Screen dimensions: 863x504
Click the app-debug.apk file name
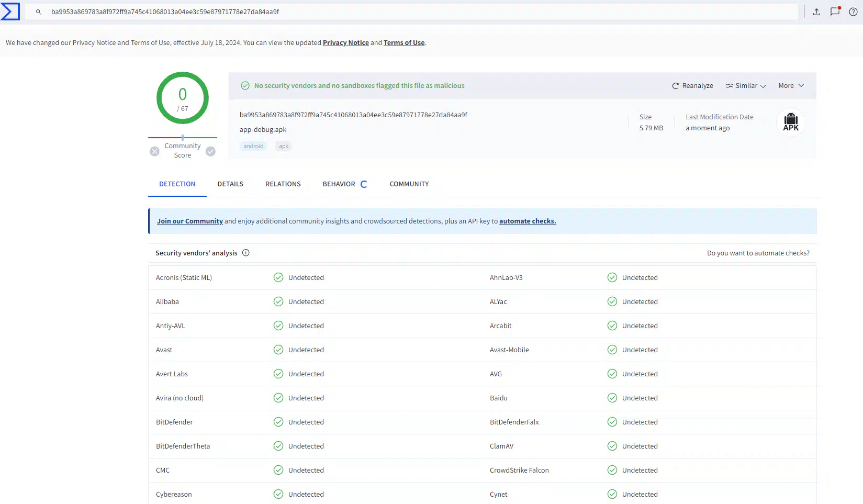(x=263, y=130)
